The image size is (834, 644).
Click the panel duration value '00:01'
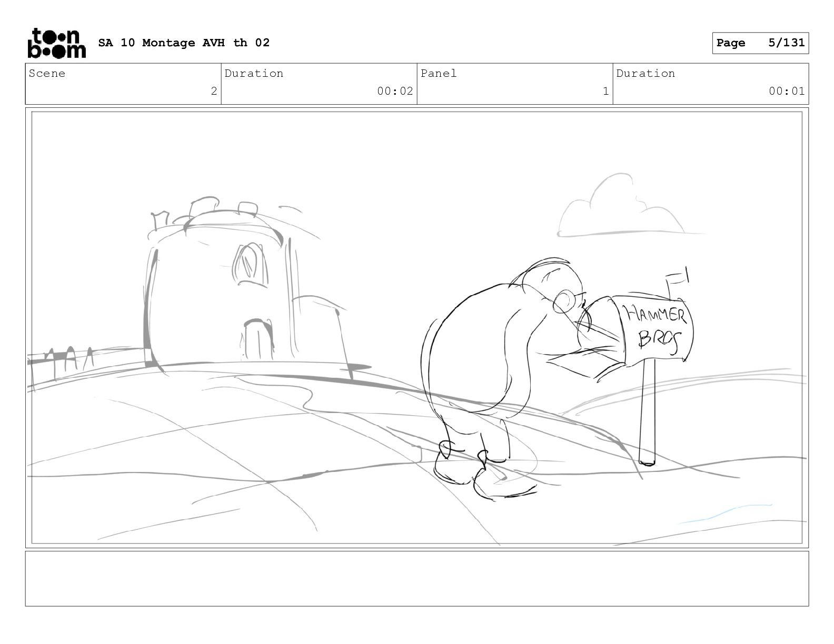(787, 91)
